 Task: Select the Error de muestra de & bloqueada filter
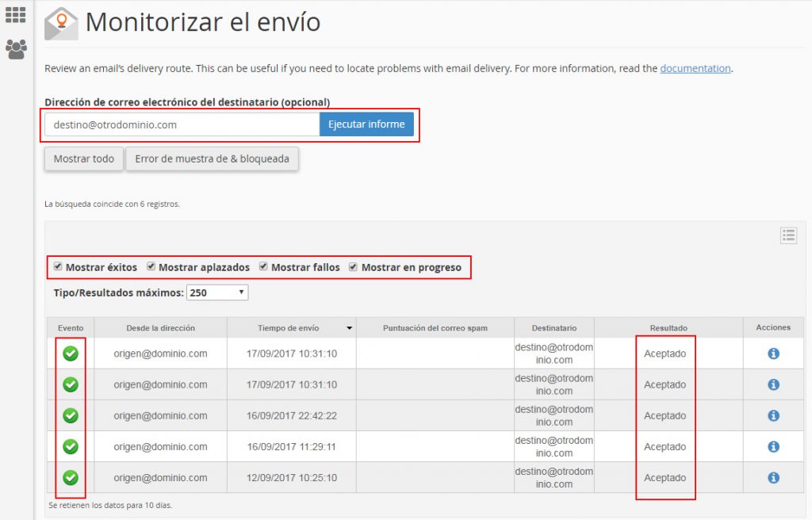pyautogui.click(x=212, y=159)
